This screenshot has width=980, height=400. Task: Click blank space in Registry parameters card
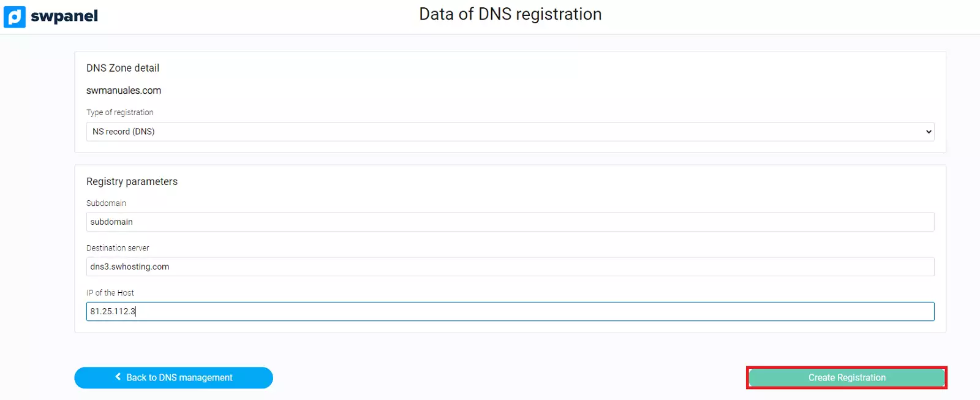click(551, 184)
